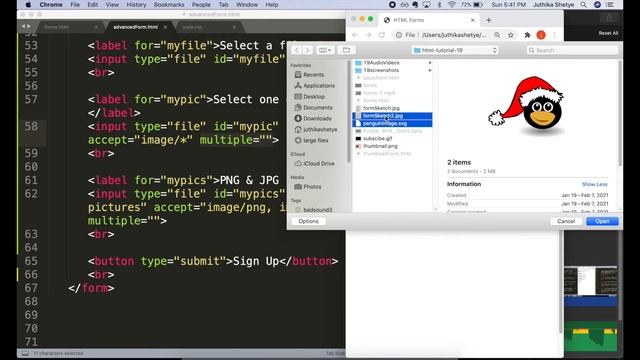Close the advancedForm.html editor tab

(x=165, y=27)
